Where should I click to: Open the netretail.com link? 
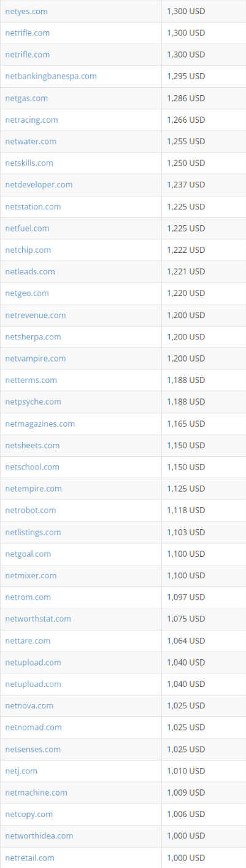pyautogui.click(x=29, y=858)
